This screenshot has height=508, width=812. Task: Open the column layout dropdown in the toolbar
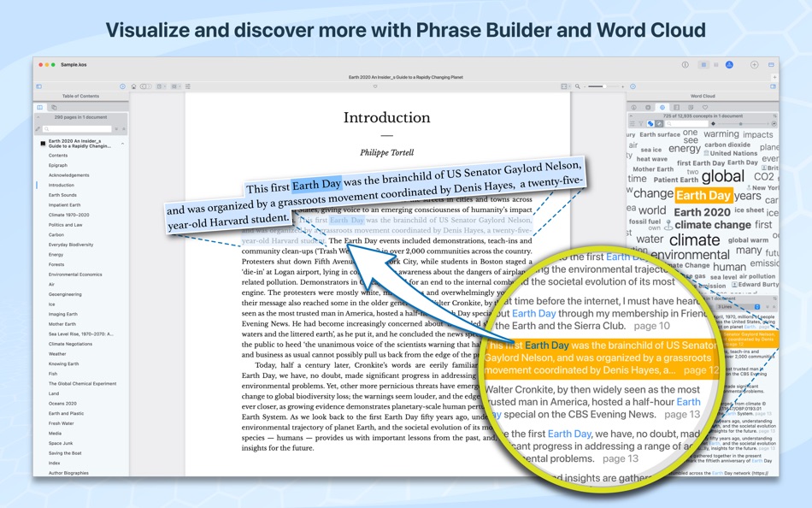[175, 86]
